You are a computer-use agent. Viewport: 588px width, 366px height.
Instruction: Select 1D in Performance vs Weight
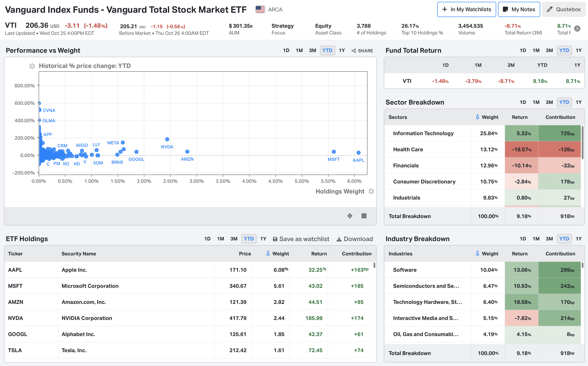[x=286, y=50]
